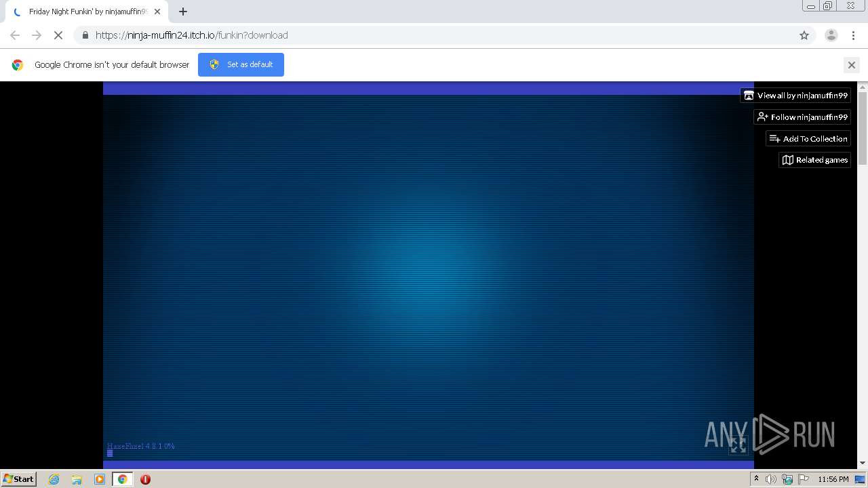This screenshot has width=868, height=488.
Task: Follow ninjamuffin99
Action: coord(802,117)
